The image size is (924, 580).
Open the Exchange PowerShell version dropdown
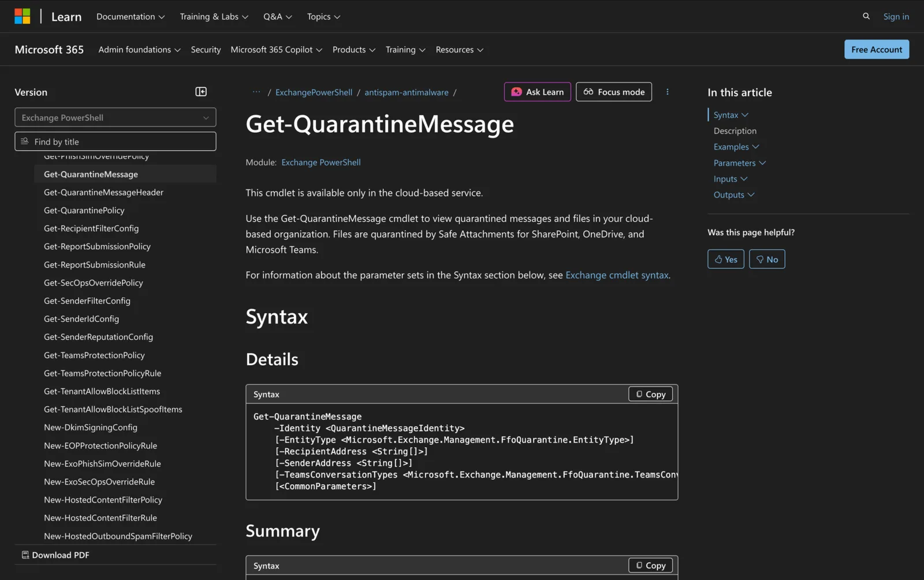[115, 117]
